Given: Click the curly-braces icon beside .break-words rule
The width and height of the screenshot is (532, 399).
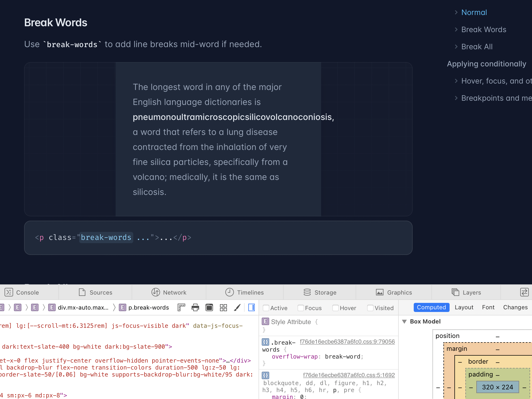Looking at the screenshot, I should click(x=265, y=342).
